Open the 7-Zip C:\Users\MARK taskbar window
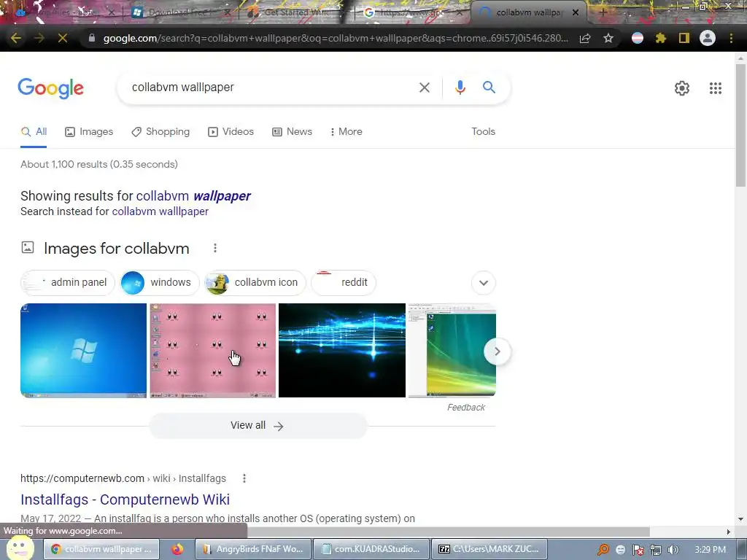 pos(489,549)
